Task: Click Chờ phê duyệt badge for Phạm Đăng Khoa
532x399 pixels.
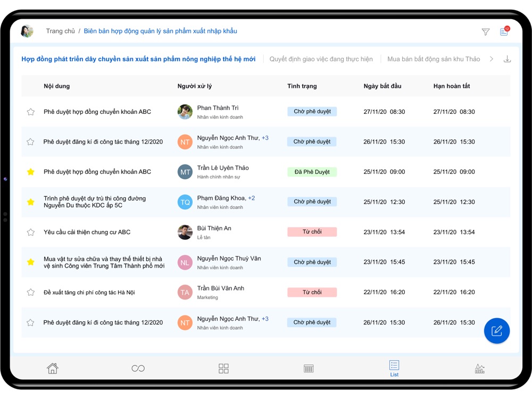Action: click(x=312, y=202)
